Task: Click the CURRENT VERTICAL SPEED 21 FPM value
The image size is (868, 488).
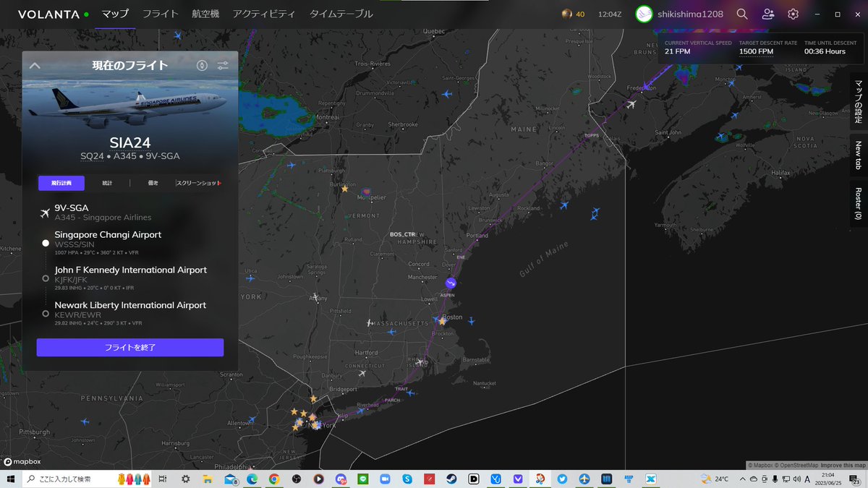Action: pyautogui.click(x=678, y=51)
